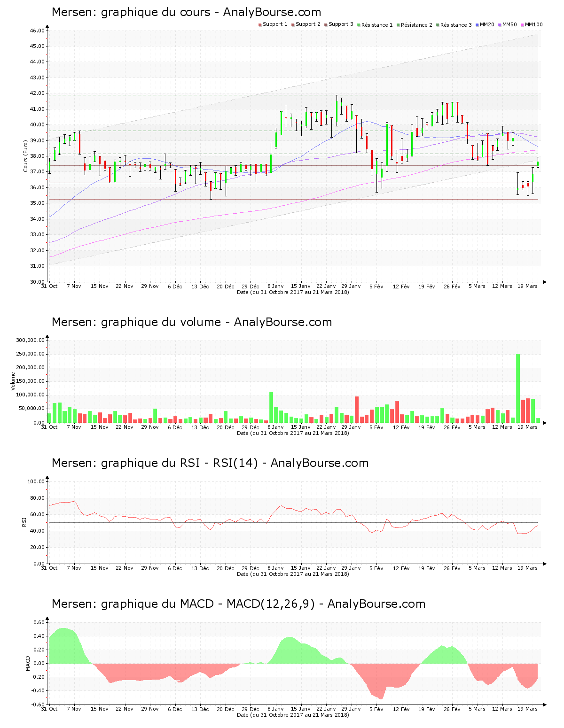
Task: Click the 20.00 tick on RSI axis
Action: pos(38,547)
